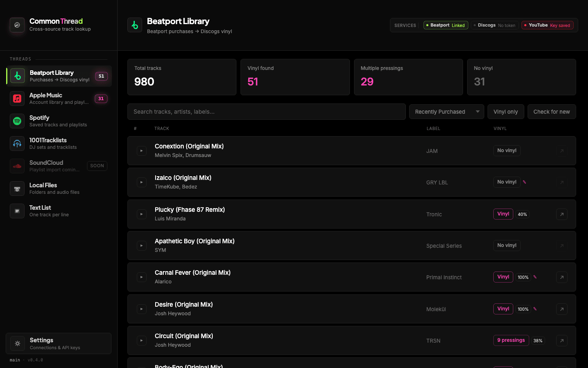Click the Discogs No token service chip
The image size is (588, 368).
495,25
